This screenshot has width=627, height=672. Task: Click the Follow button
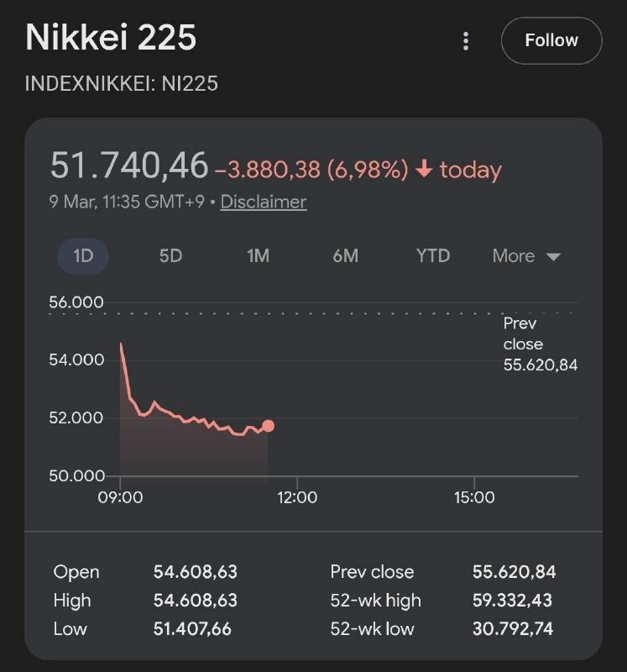551,40
